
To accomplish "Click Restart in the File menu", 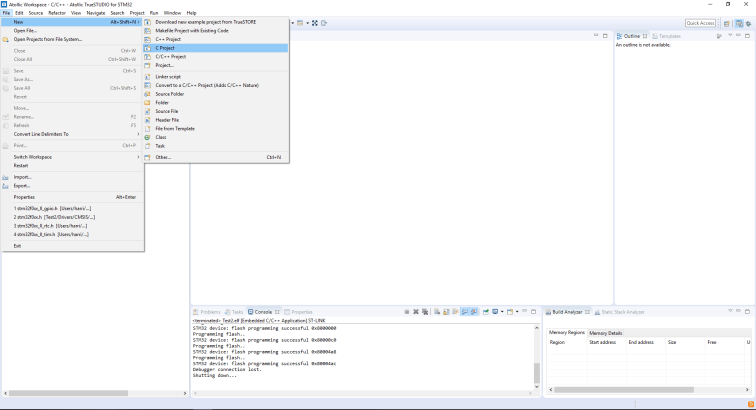I will pyautogui.click(x=21, y=165).
